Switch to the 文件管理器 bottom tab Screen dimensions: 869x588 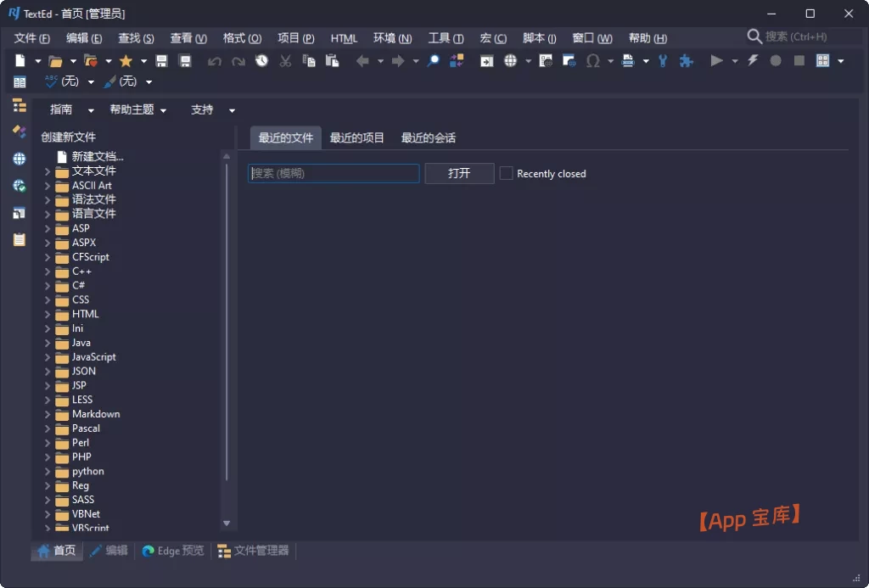coord(254,551)
